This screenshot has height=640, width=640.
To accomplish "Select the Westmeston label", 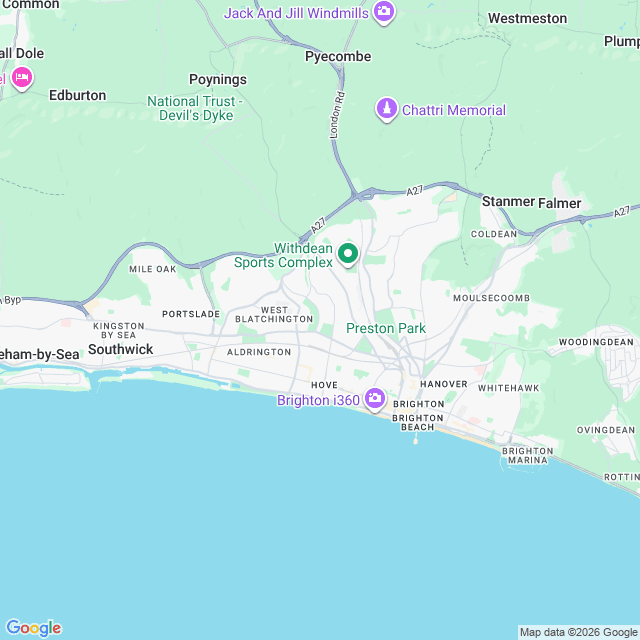I will tap(527, 18).
